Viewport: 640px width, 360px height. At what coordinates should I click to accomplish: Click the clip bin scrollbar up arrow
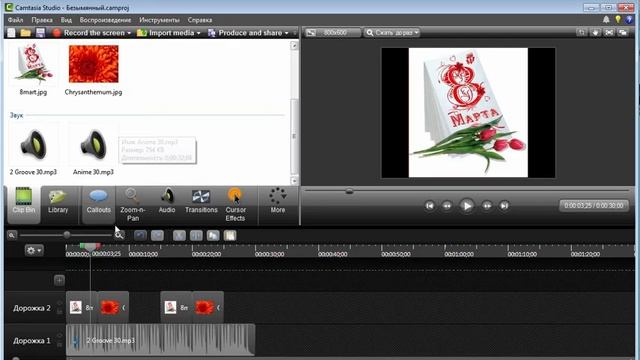[x=294, y=46]
